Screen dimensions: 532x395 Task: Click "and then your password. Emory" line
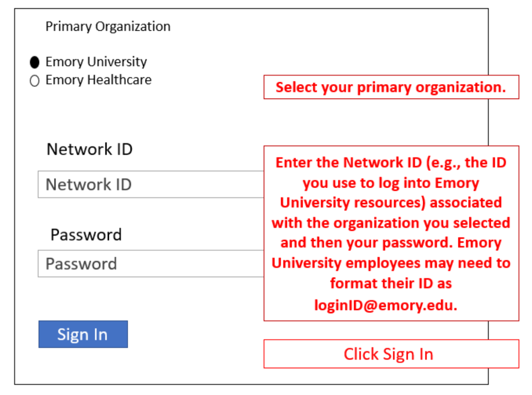pyautogui.click(x=391, y=243)
